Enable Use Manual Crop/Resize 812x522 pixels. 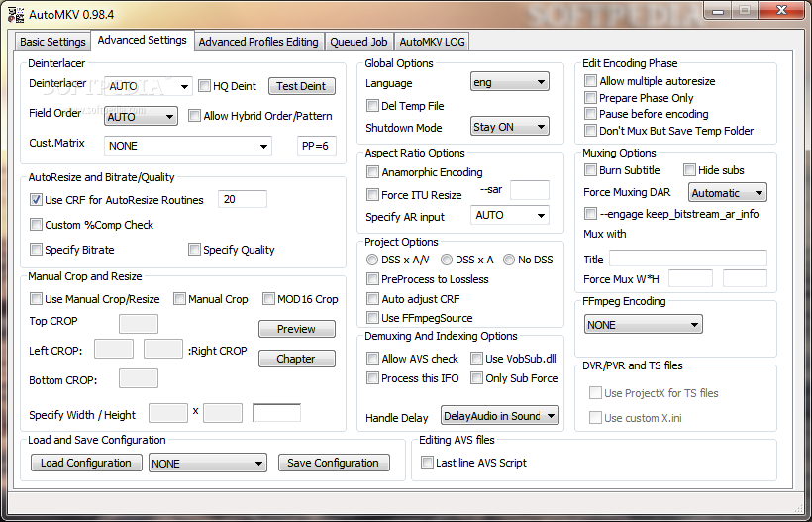tap(36, 299)
